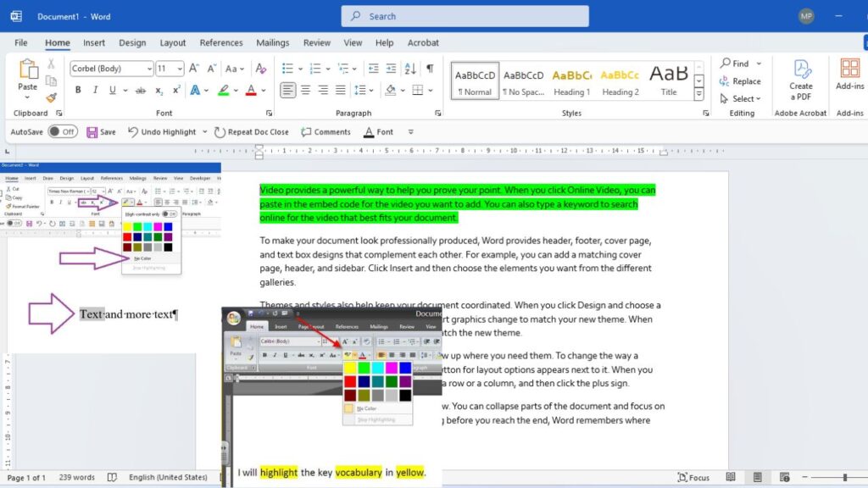Image resolution: width=868 pixels, height=488 pixels.
Task: Click the red Font Color icon
Action: point(251,90)
